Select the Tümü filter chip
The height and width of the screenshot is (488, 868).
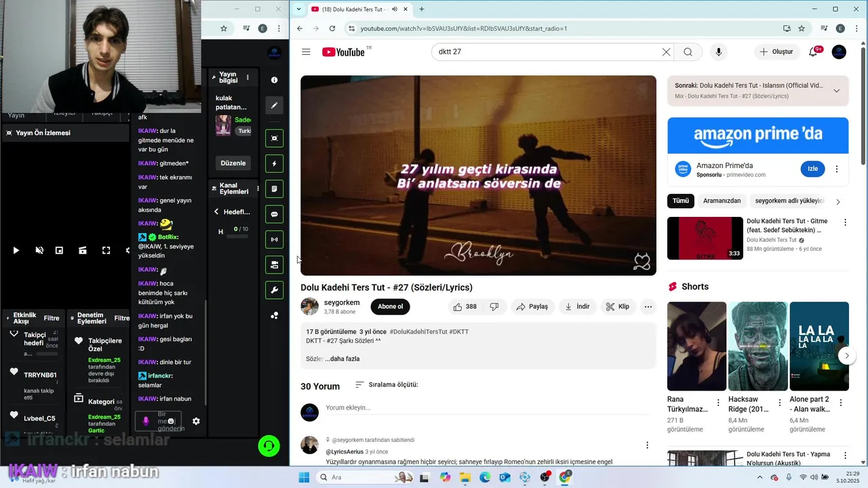point(681,201)
